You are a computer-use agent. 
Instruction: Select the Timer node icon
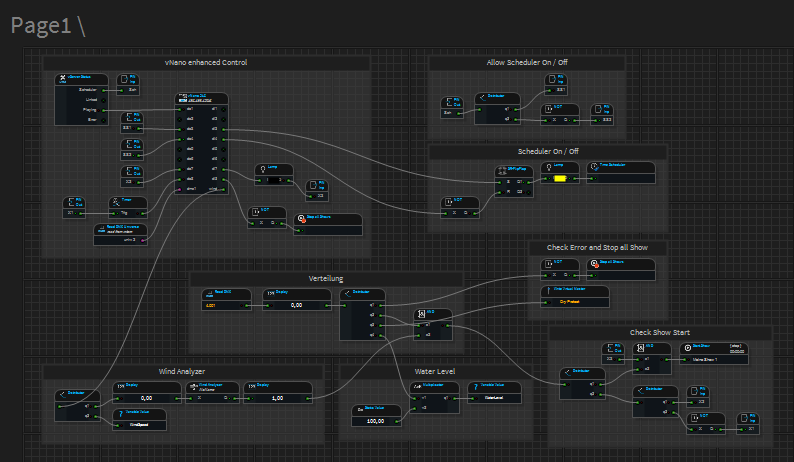(x=116, y=200)
